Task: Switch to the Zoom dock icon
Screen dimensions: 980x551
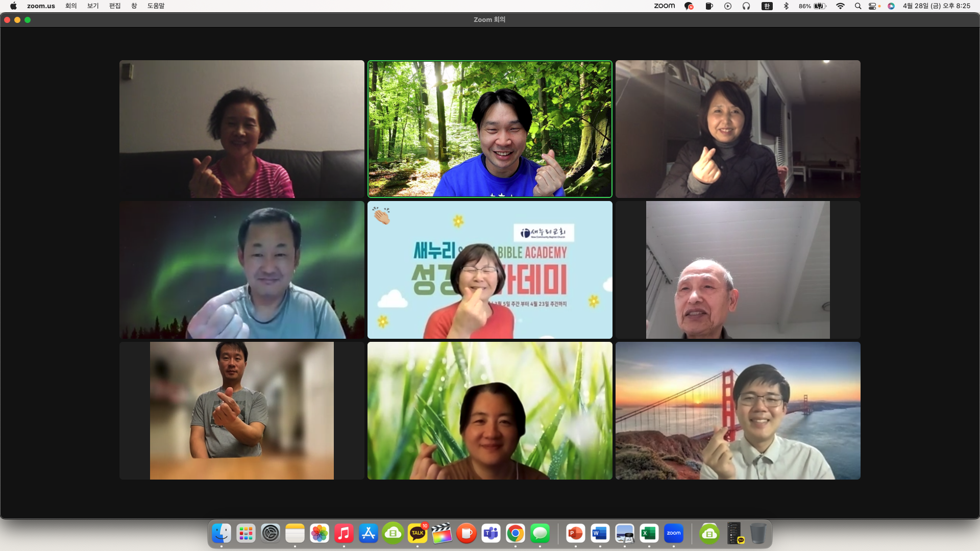Action: (x=674, y=533)
